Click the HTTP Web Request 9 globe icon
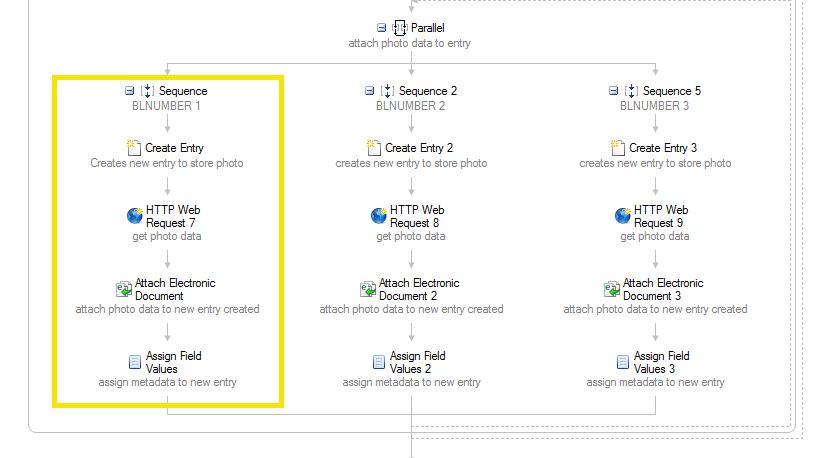 623,216
